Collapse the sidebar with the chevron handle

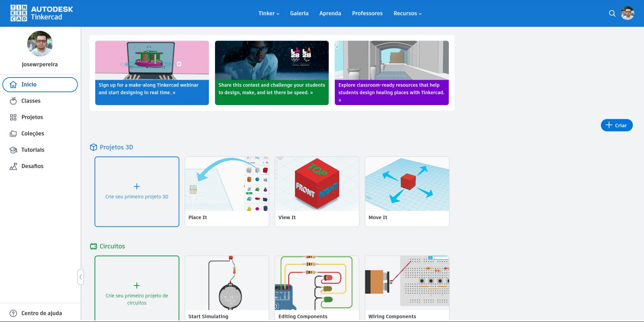coord(80,277)
